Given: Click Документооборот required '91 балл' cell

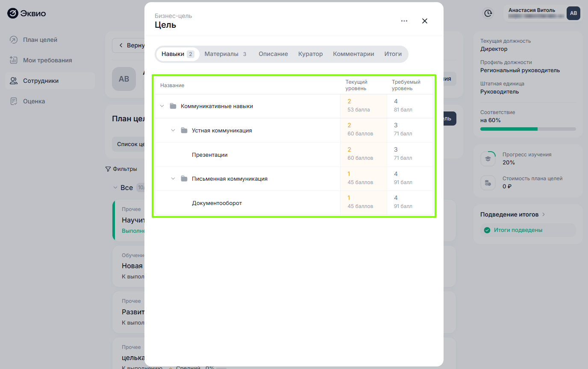Looking at the screenshot, I should (x=410, y=203).
